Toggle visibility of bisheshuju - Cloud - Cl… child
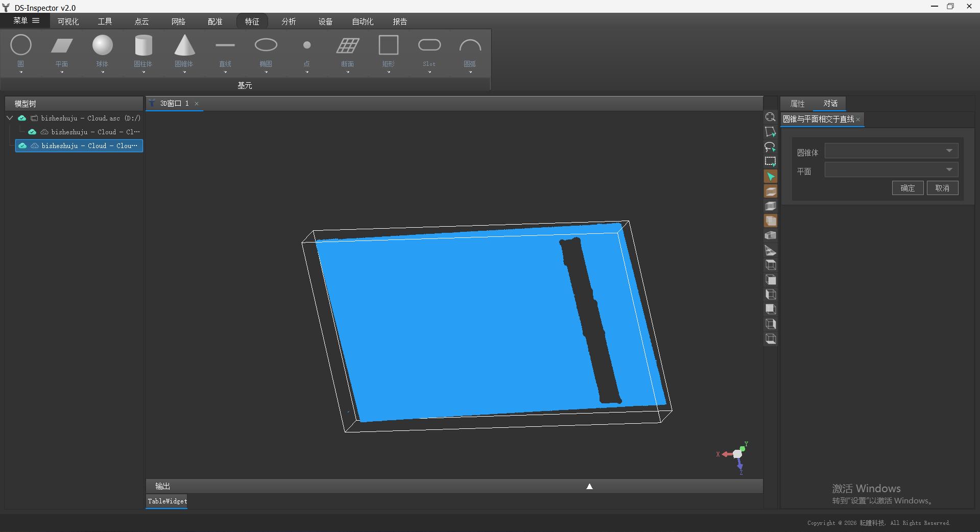980x532 pixels. pyautogui.click(x=32, y=132)
